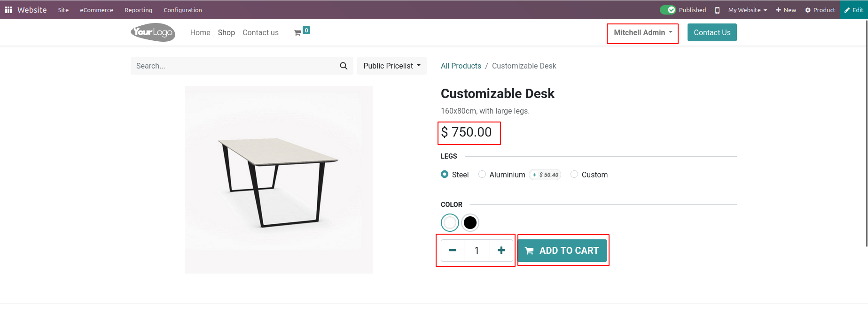
Task: Click the Add to Cart button
Action: [x=563, y=251]
